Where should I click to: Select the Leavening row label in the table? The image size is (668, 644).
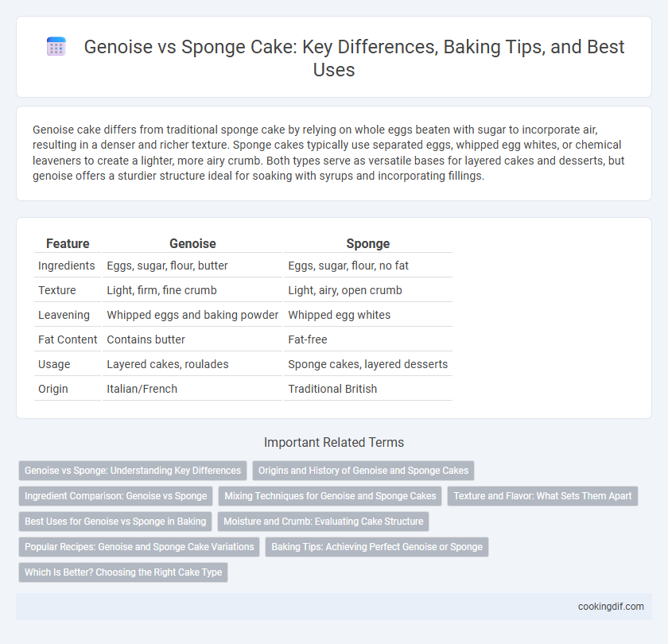(x=64, y=315)
